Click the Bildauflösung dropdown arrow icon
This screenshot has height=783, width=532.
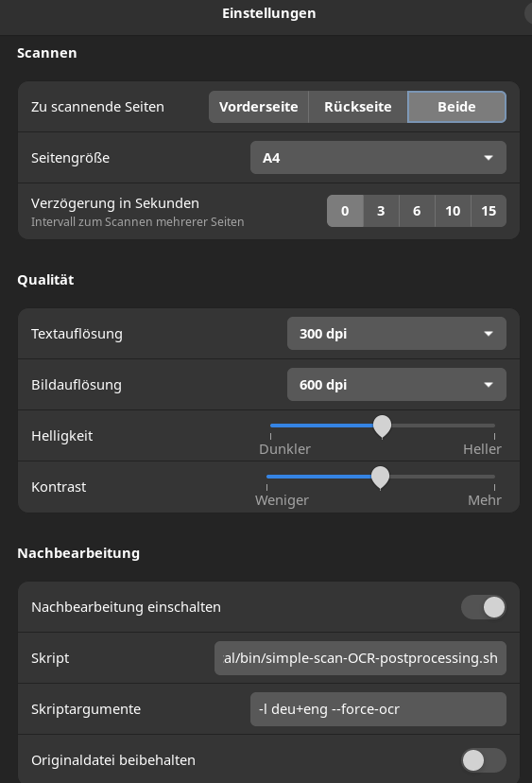pyautogui.click(x=489, y=385)
